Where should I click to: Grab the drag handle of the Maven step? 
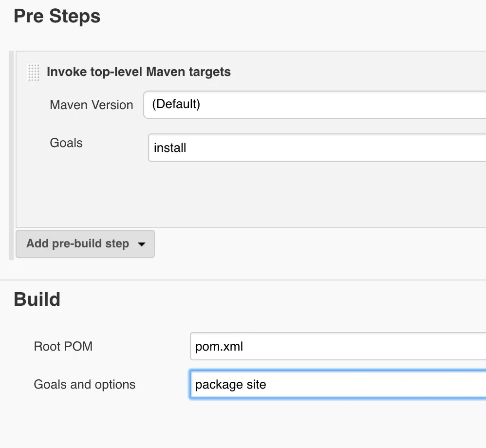[33, 73]
